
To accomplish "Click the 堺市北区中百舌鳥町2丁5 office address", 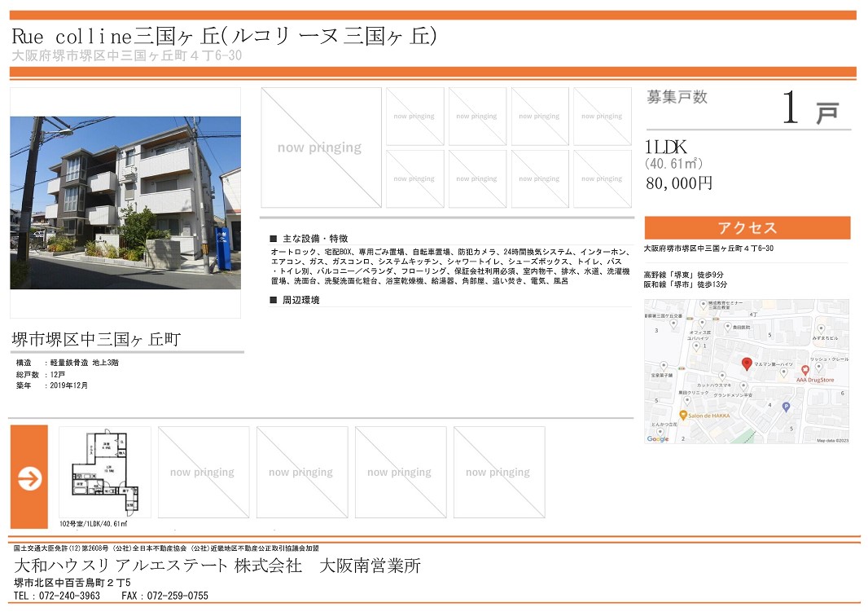I will 72,583.
